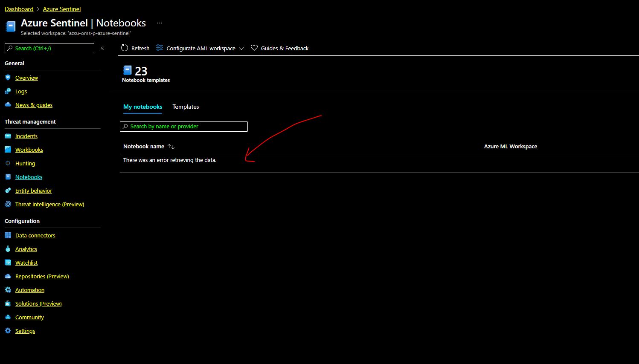Expand the Configurate AML workspace dropdown
Viewport: 639px width, 364px height.
click(242, 48)
